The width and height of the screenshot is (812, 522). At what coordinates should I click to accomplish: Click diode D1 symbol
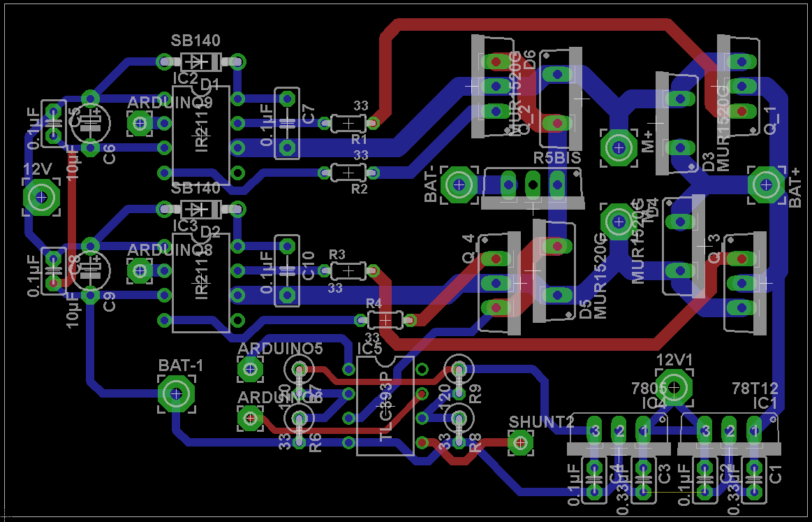(x=200, y=62)
